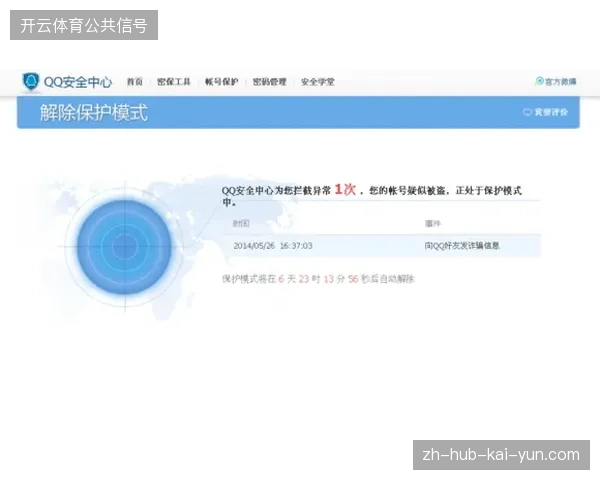The image size is (600, 480).
Task: Click the 官方微博 link
Action: coord(556,82)
